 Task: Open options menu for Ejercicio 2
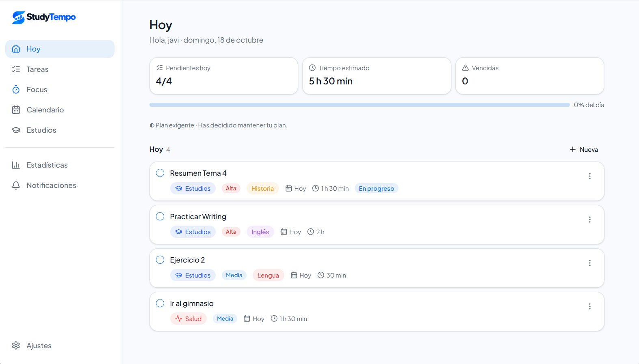(590, 263)
